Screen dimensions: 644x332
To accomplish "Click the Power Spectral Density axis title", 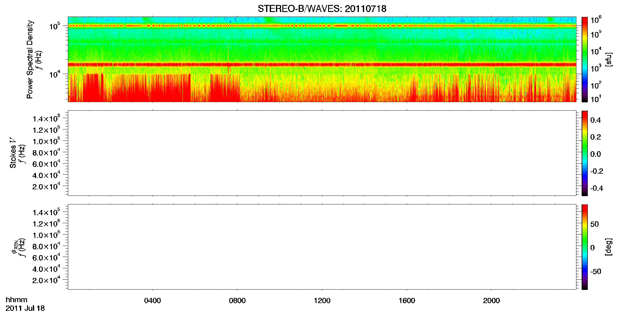I will pyautogui.click(x=30, y=59).
